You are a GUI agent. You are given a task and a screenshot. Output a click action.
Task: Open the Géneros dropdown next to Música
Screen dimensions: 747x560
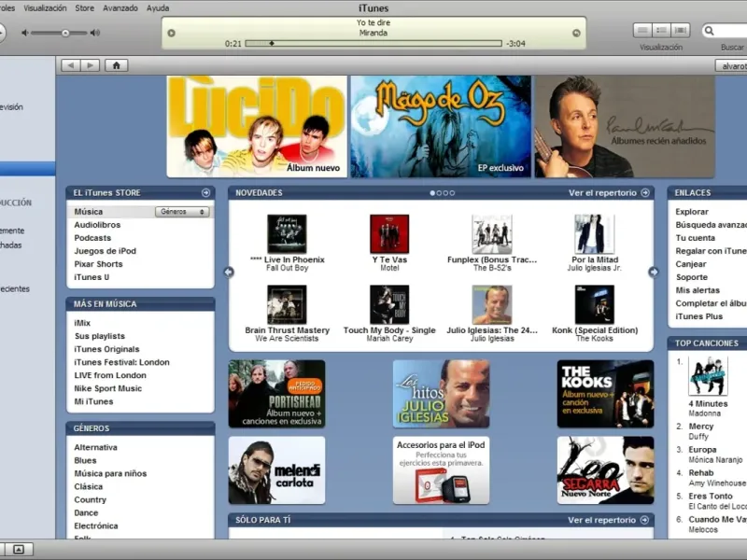182,212
